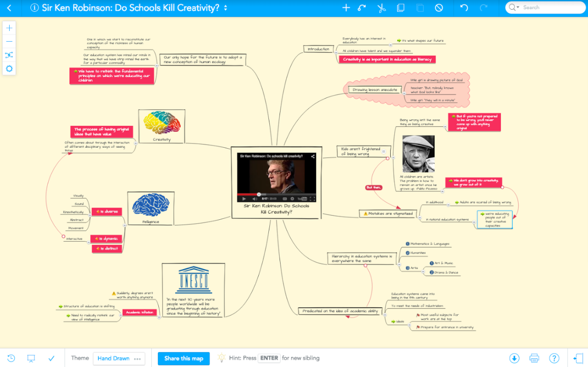588x367 pixels.
Task: Cut selection with the scissors icon
Action: click(382, 8)
